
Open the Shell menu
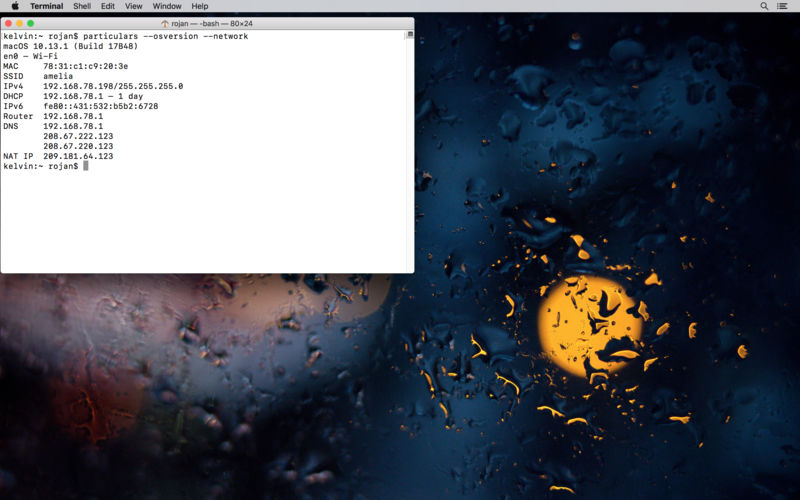tap(82, 6)
